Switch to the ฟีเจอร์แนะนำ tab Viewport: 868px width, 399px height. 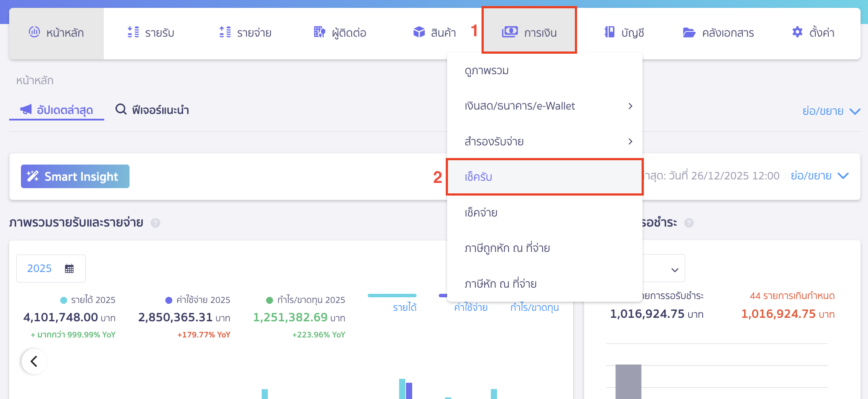(x=152, y=110)
